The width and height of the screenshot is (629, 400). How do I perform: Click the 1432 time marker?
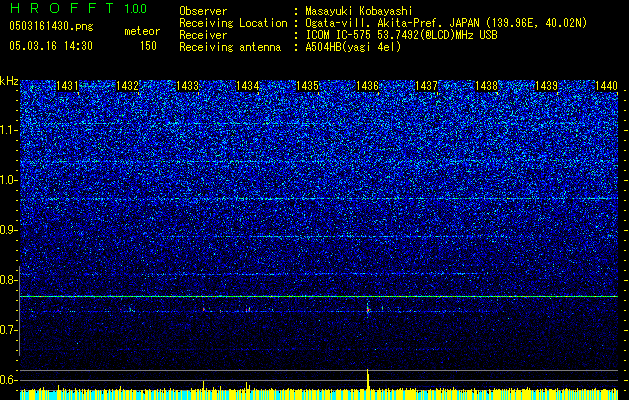[x=127, y=86]
